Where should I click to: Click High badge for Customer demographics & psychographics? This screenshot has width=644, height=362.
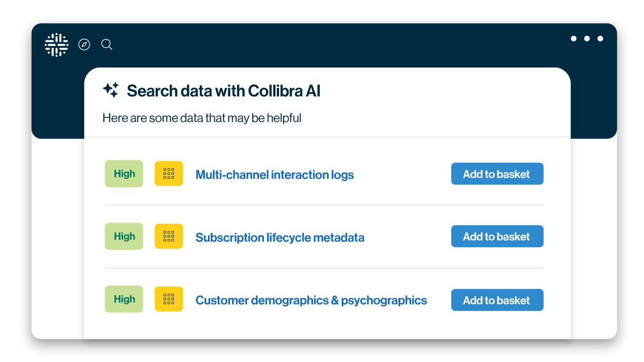124,299
